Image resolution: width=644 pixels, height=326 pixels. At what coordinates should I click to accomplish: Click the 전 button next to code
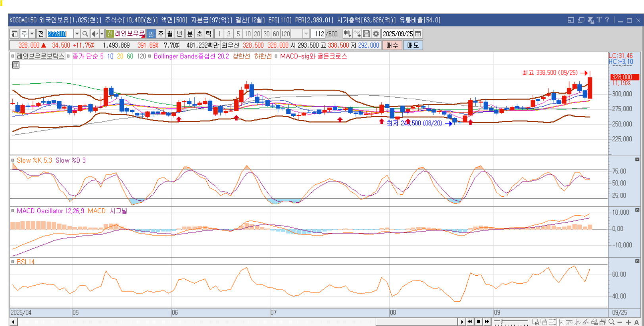pyautogui.click(x=41, y=34)
